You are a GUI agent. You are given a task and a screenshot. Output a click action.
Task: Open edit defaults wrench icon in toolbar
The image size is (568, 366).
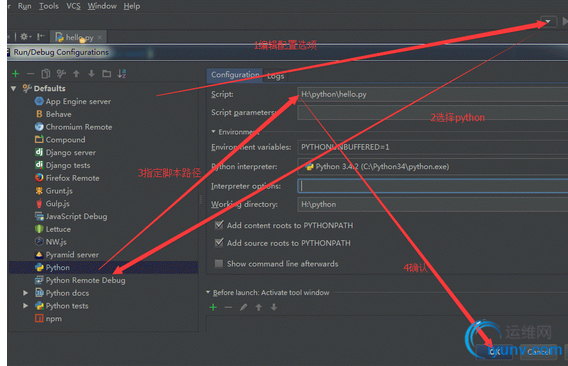coord(61,74)
